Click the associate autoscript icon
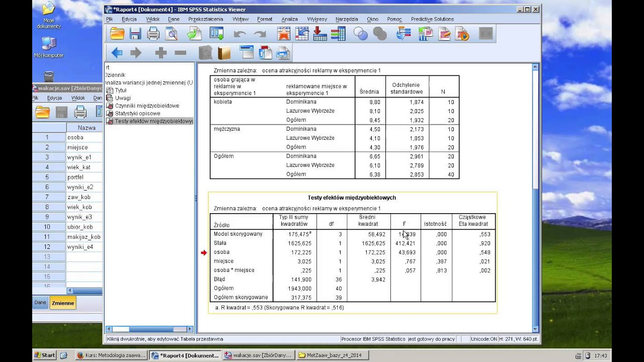644x362 pixels. 426,34
